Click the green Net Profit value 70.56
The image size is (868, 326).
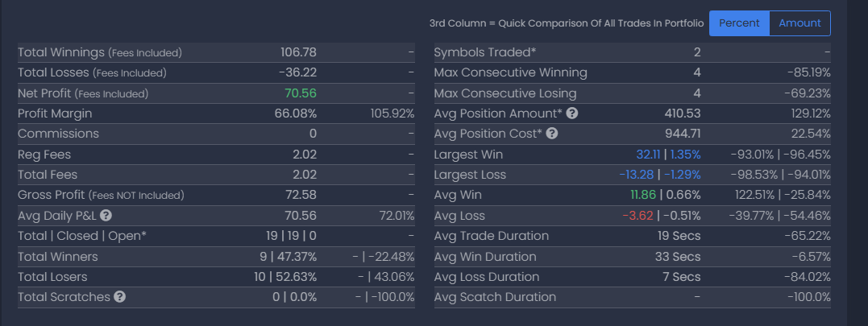[300, 93]
